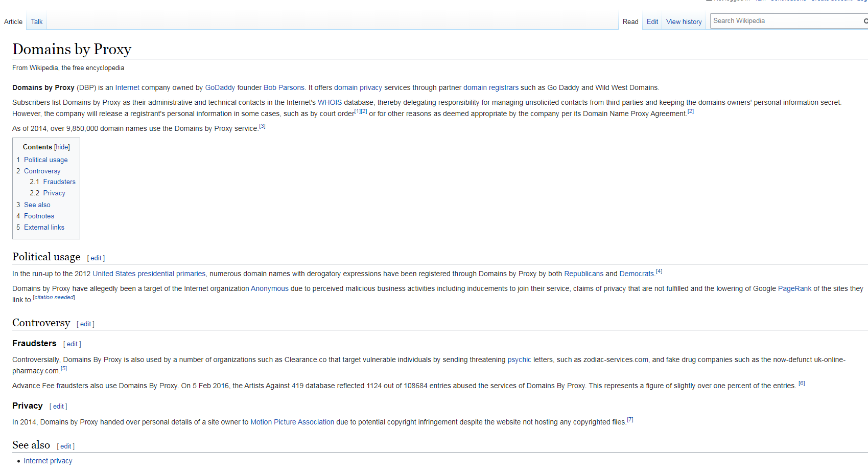Screen dimensions: 868x472
Task: Open the View history tab
Action: click(x=684, y=21)
